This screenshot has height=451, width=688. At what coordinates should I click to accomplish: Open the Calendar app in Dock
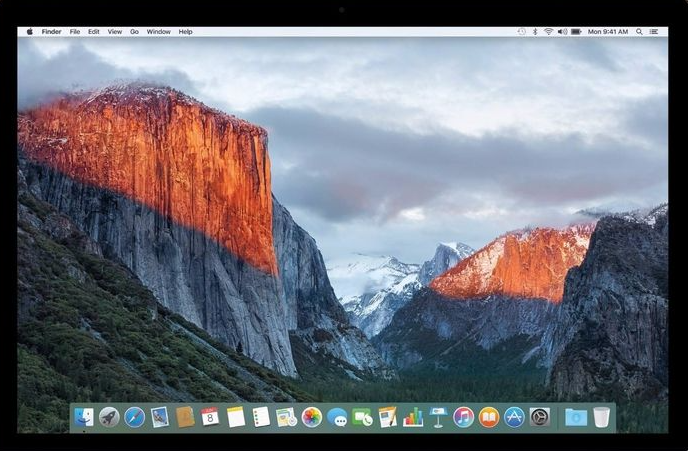click(210, 417)
